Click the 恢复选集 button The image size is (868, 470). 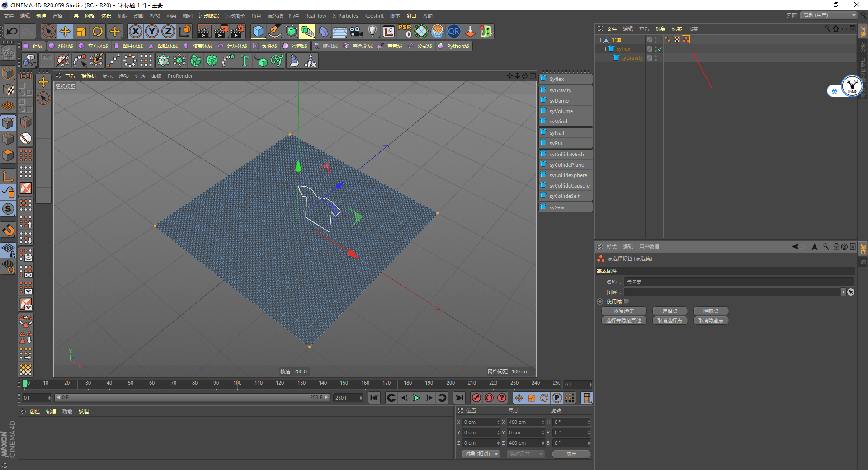tap(623, 311)
